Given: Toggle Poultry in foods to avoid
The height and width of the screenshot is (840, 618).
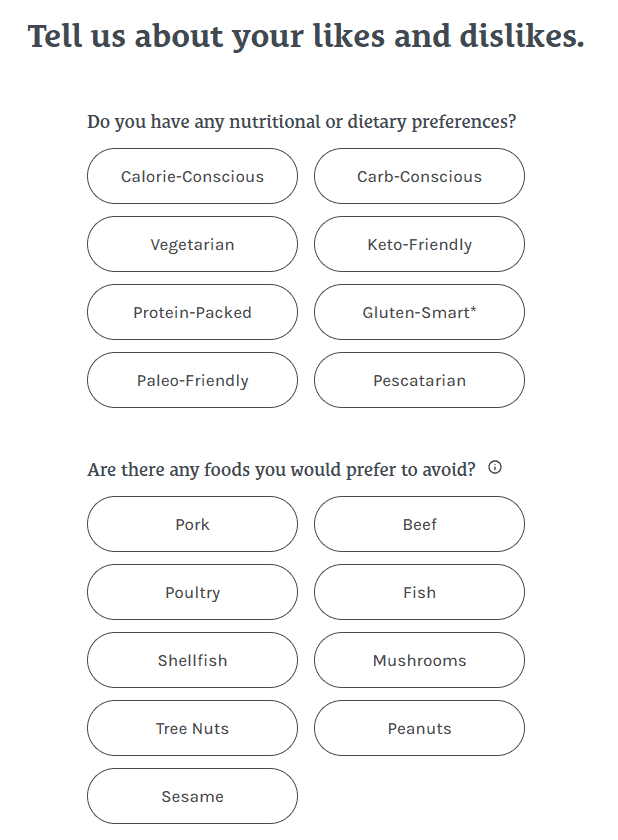Looking at the screenshot, I should tap(192, 593).
